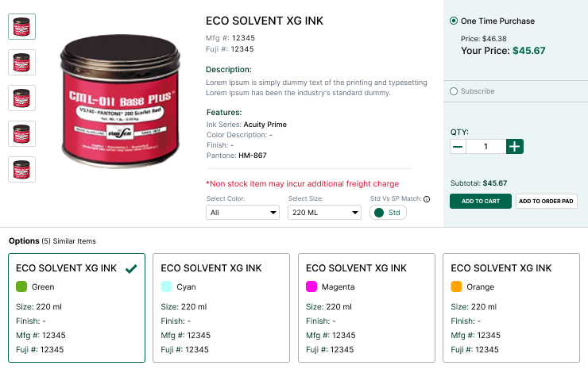
Task: Choose the Subscribe radio option
Action: [x=454, y=91]
